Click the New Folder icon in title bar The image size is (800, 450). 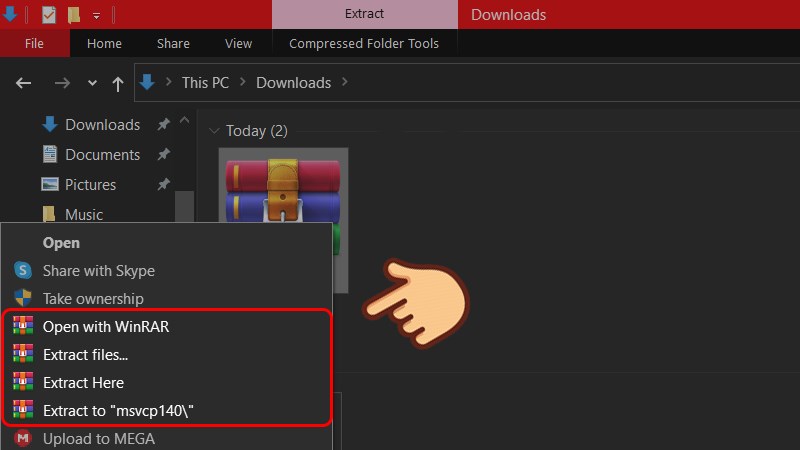click(x=74, y=15)
